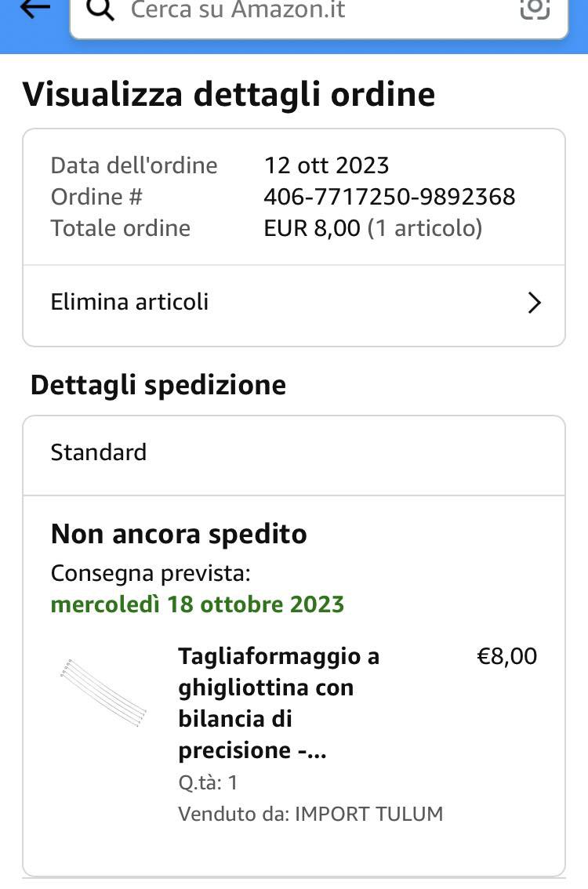This screenshot has height=889, width=588.
Task: Click the chevron beside 'Elimina articoli'
Action: (x=535, y=303)
